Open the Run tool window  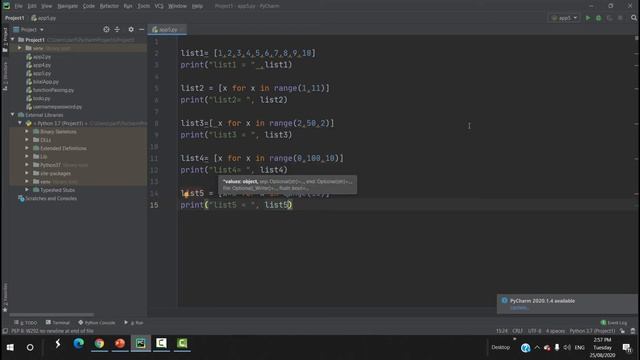134,323
